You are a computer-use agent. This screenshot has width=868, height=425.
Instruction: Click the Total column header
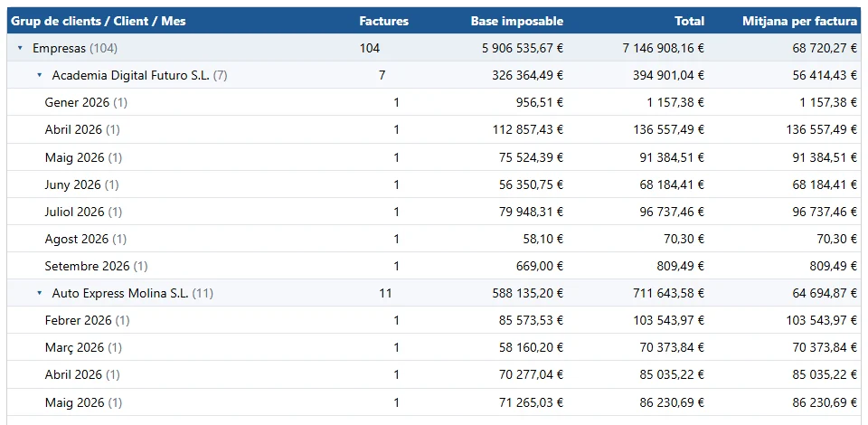click(x=689, y=21)
